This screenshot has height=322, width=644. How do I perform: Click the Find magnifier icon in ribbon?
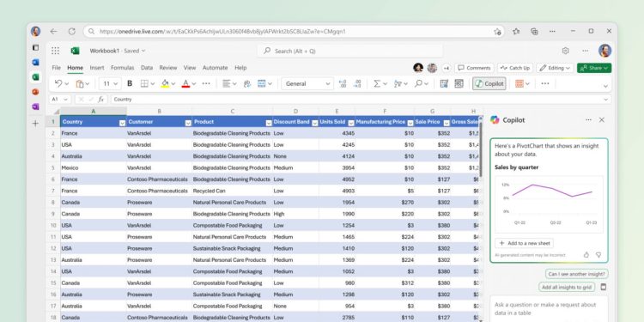point(418,84)
